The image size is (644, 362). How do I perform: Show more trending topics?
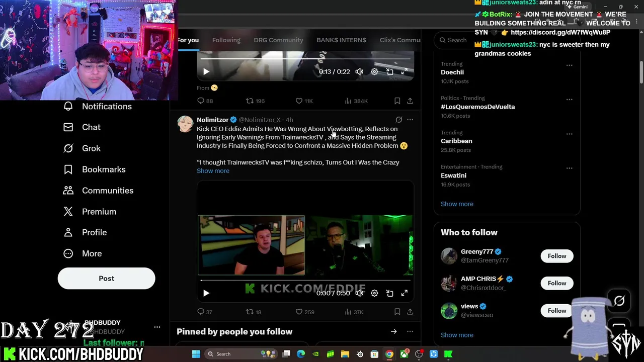457,204
